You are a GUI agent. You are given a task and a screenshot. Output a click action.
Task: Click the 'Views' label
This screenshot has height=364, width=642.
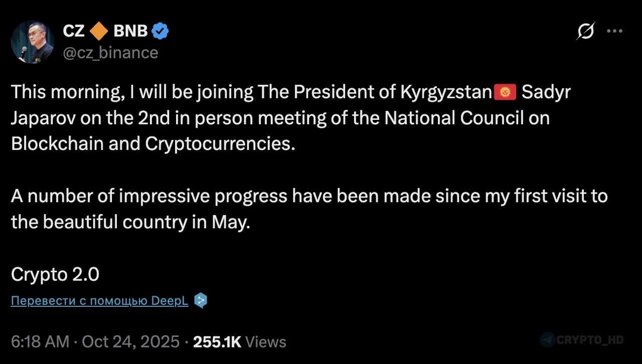[266, 342]
